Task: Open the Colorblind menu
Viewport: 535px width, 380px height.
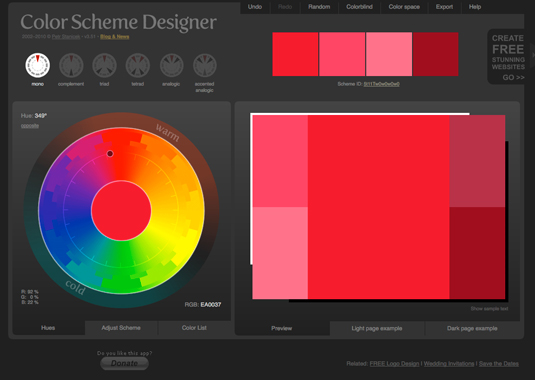Action: pos(359,7)
